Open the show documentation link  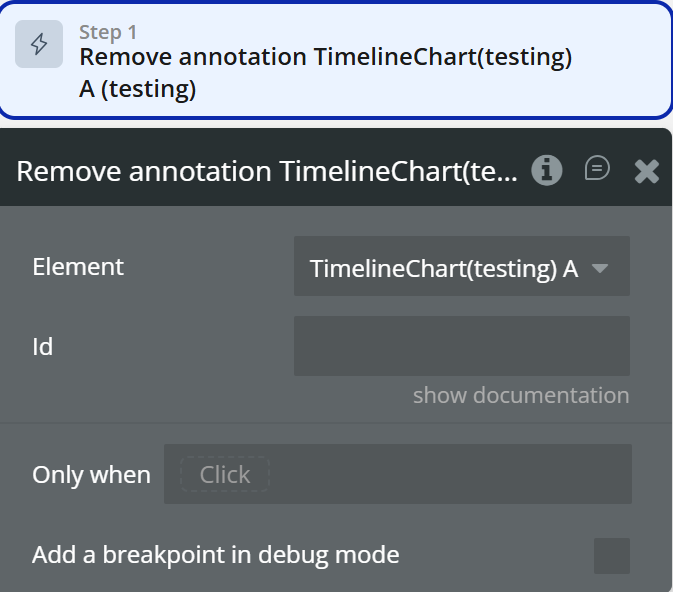(x=521, y=395)
